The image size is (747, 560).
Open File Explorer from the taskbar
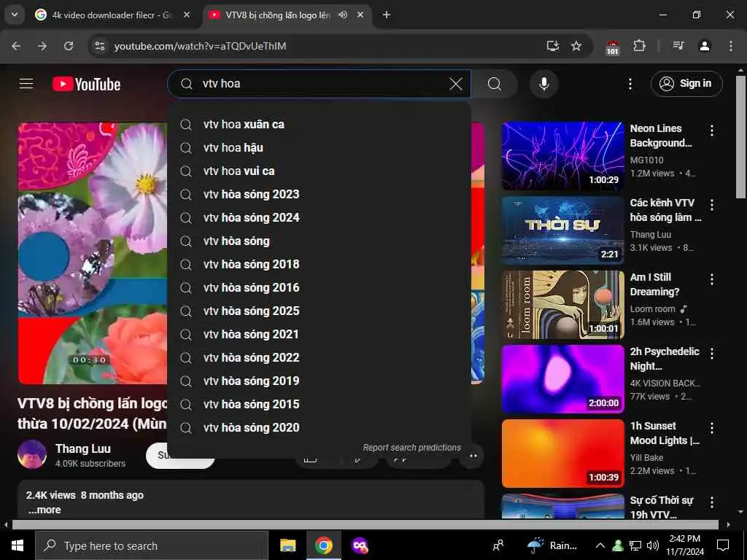[x=287, y=545]
